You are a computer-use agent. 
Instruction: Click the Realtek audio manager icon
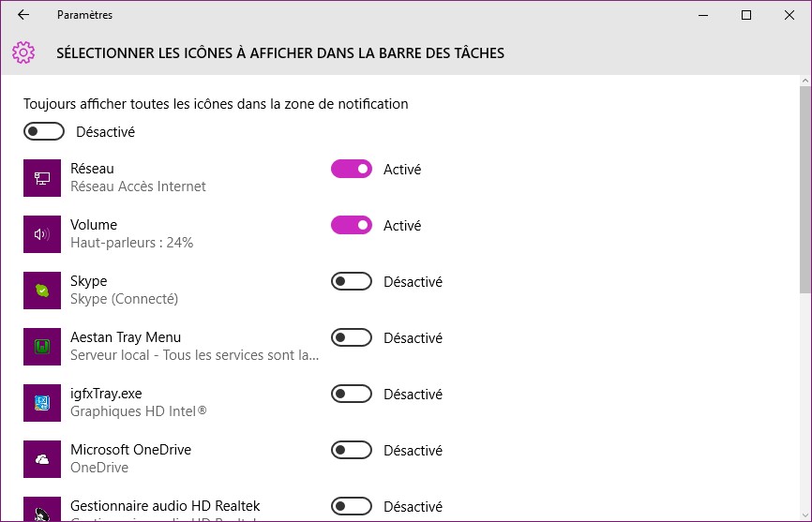42,510
